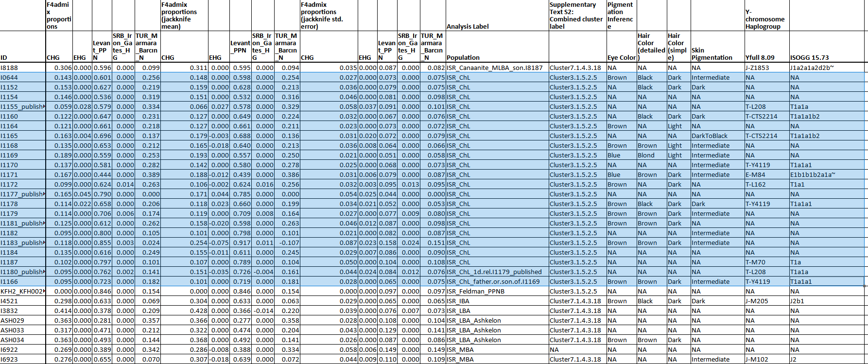868x364 pixels.
Task: Click the ID cell I4521
Action: tap(23, 301)
